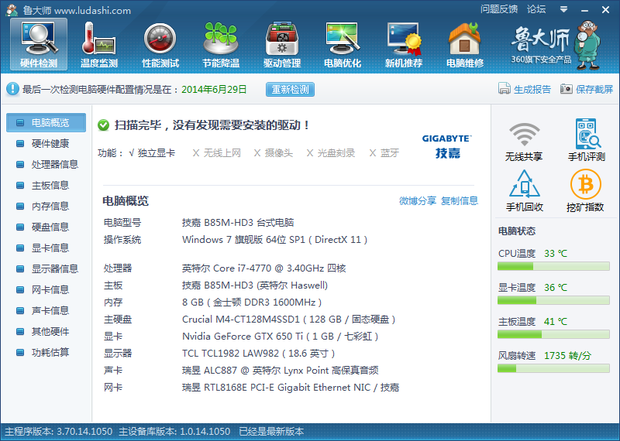Click the 挖矿指数 bitcoin mining icon
The width and height of the screenshot is (620, 441).
tap(585, 191)
